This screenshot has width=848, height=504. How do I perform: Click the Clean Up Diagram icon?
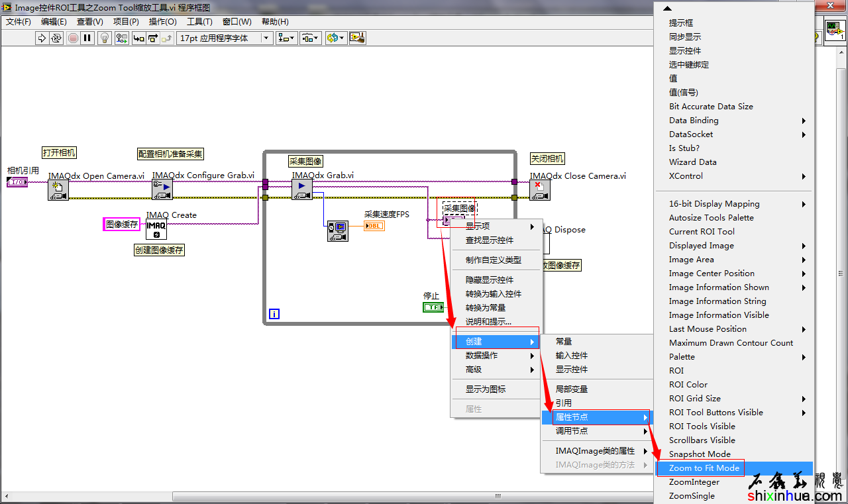coord(357,38)
